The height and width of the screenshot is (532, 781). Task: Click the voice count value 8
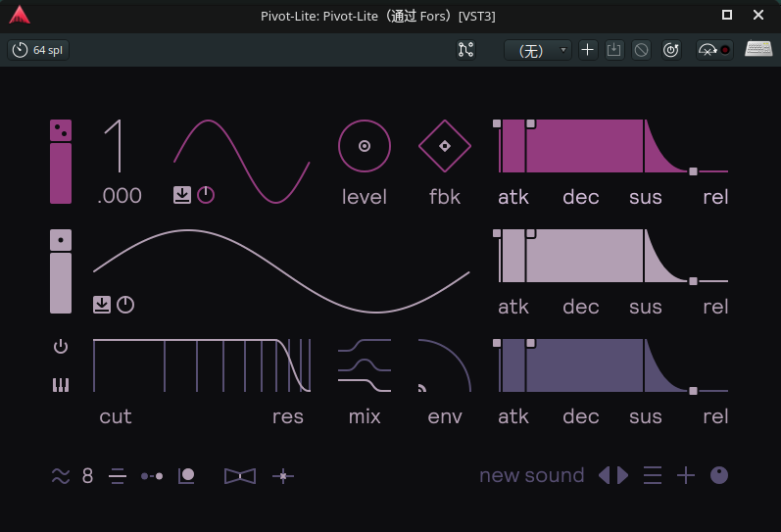coord(87,476)
